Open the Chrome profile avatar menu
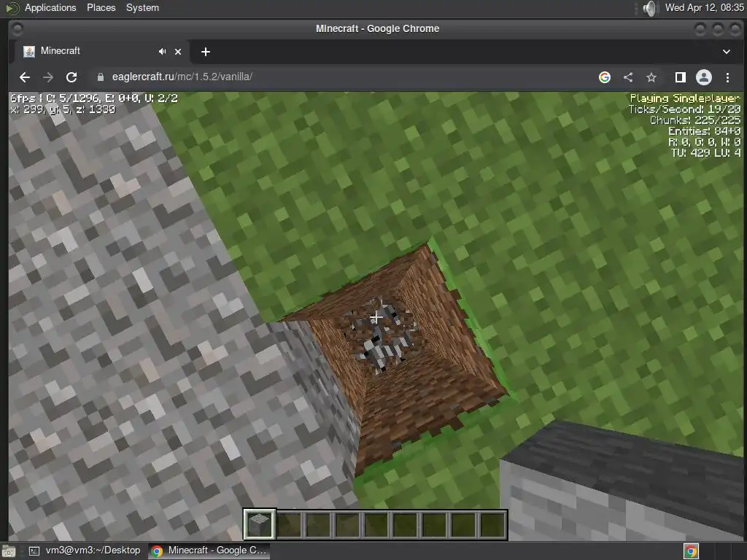 704,77
